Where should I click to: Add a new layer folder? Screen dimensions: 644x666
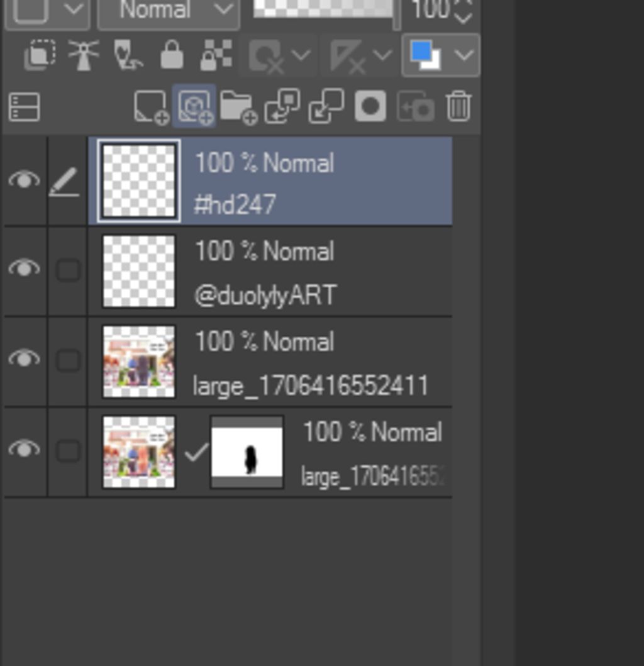coord(238,106)
